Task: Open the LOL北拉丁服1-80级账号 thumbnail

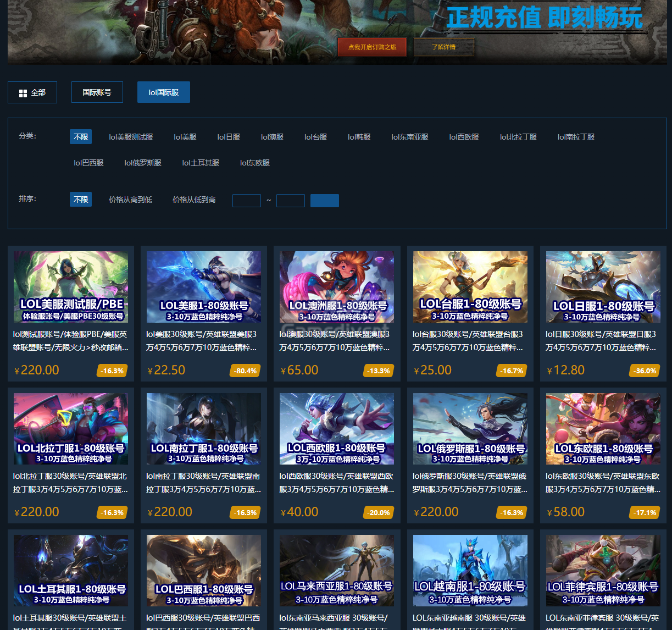Action: coord(71,429)
